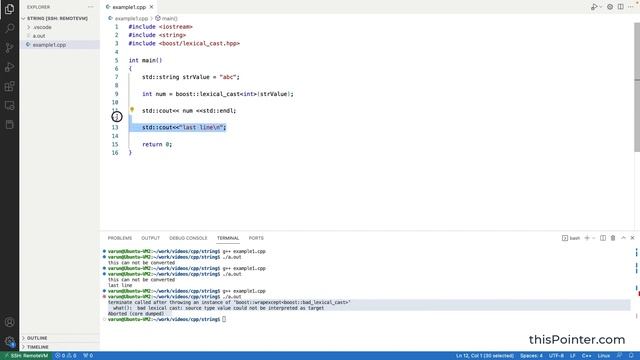Open notifications bell in status bar
The width and height of the screenshot is (640, 360).
(631, 356)
